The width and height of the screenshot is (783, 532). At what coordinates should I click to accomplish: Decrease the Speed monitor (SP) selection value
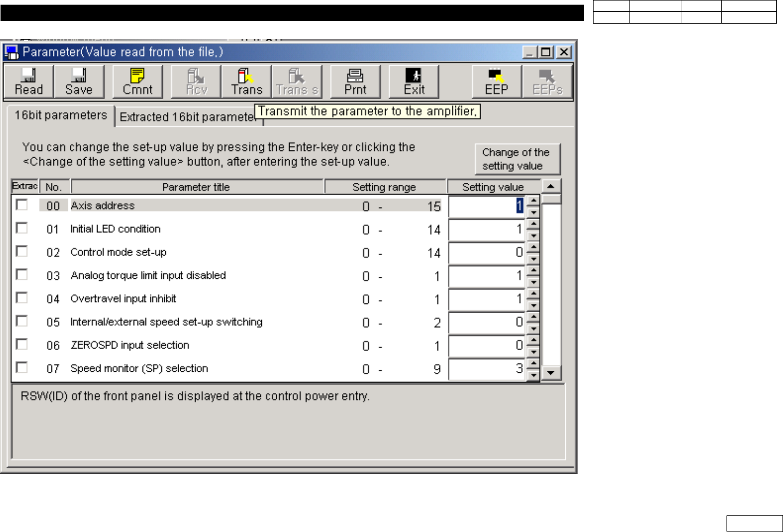click(533, 375)
